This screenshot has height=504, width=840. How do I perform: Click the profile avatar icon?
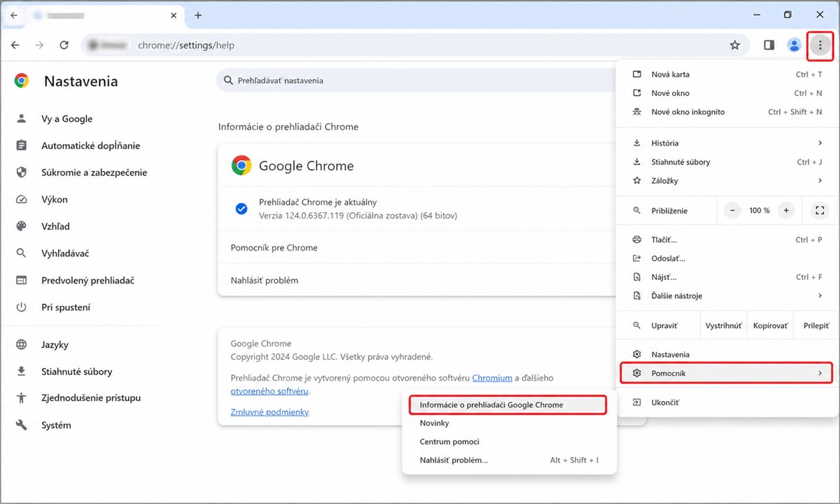click(794, 45)
